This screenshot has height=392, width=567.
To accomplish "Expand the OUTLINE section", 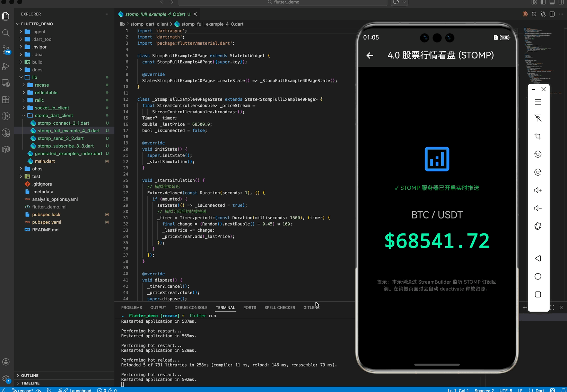I will pyautogui.click(x=64, y=375).
